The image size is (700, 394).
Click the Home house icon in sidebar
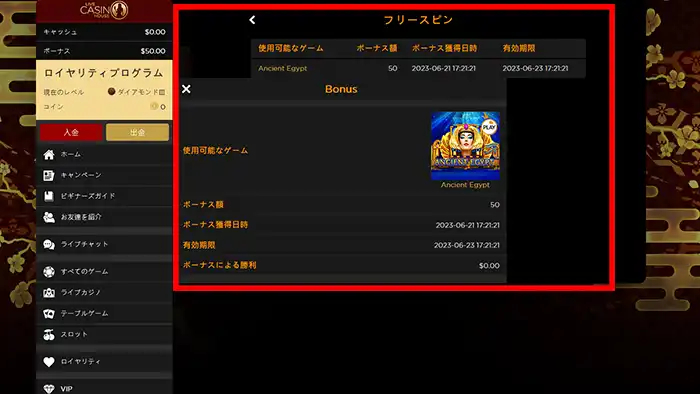pyautogui.click(x=49, y=154)
